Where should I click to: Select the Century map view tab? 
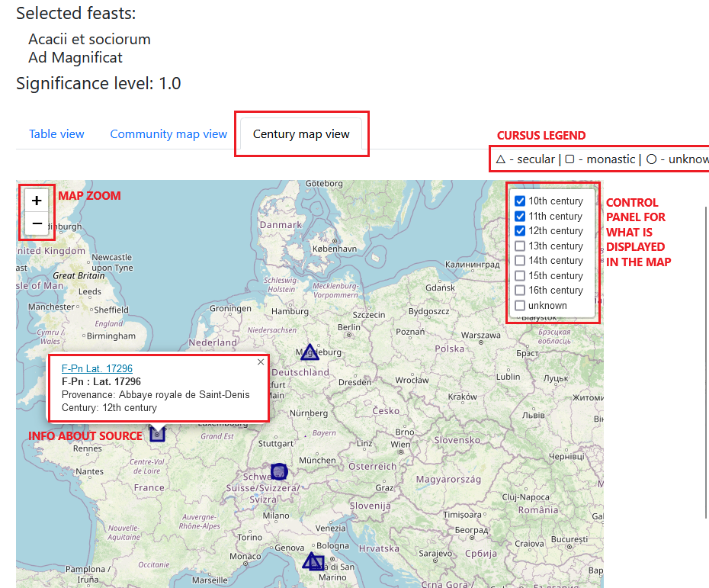[301, 134]
